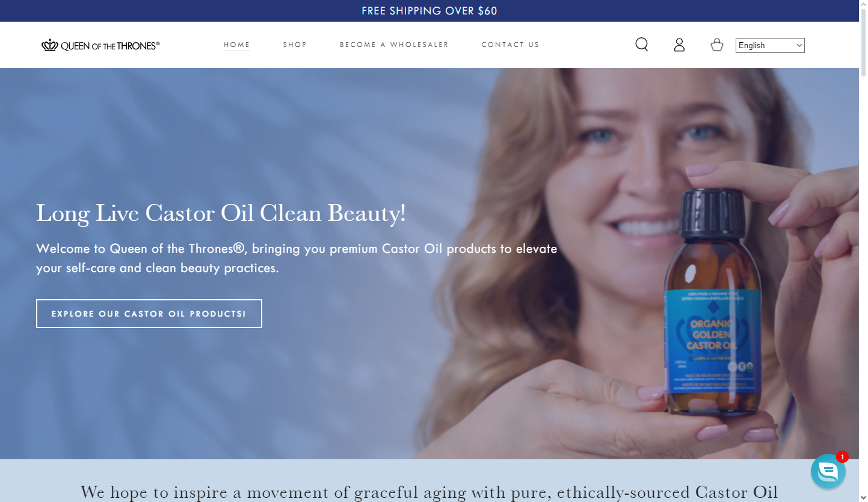Open the chat support bubble

point(828,471)
